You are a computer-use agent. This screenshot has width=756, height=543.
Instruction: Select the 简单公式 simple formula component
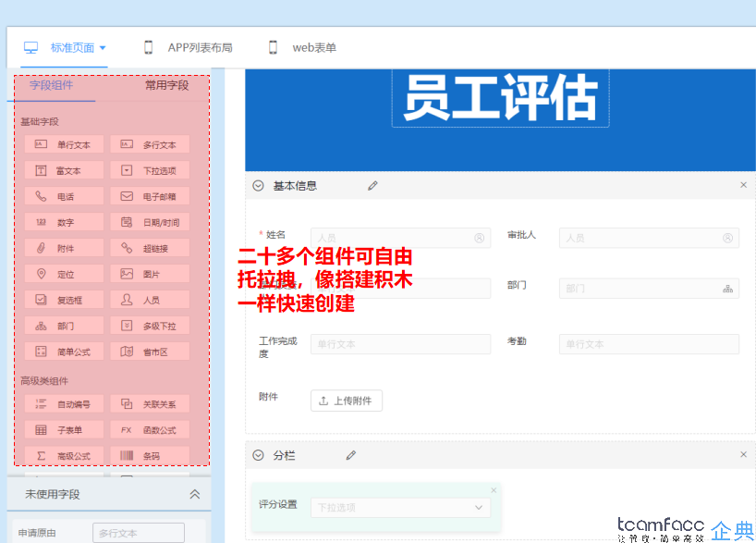(64, 352)
